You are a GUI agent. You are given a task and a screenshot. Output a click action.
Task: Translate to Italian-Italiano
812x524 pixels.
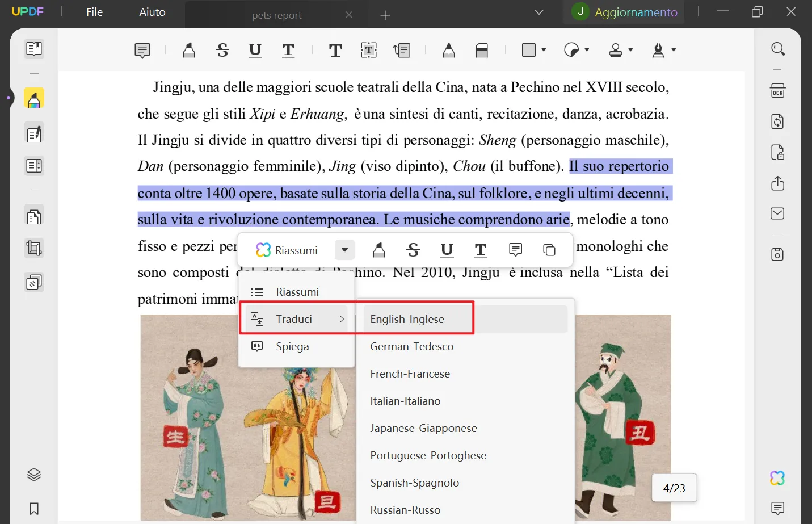pos(465,401)
